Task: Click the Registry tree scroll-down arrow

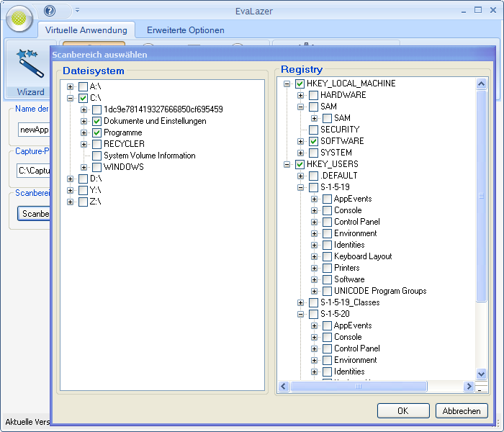Action: (x=482, y=374)
